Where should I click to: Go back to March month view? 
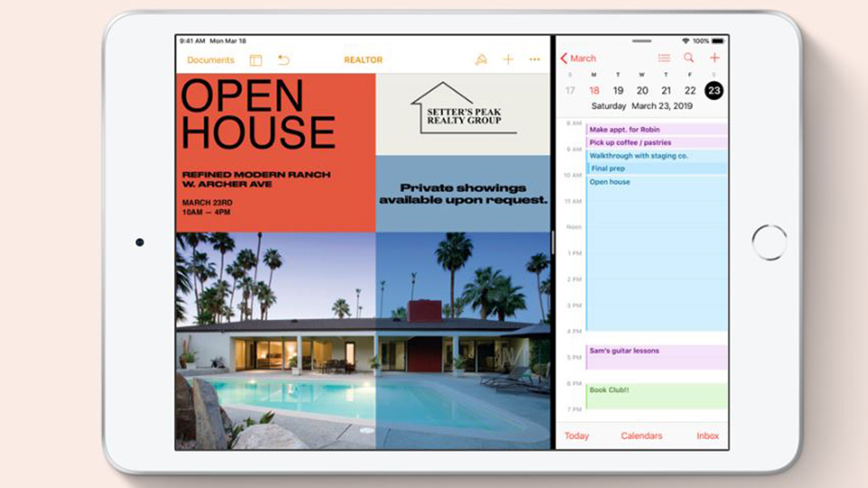(579, 59)
